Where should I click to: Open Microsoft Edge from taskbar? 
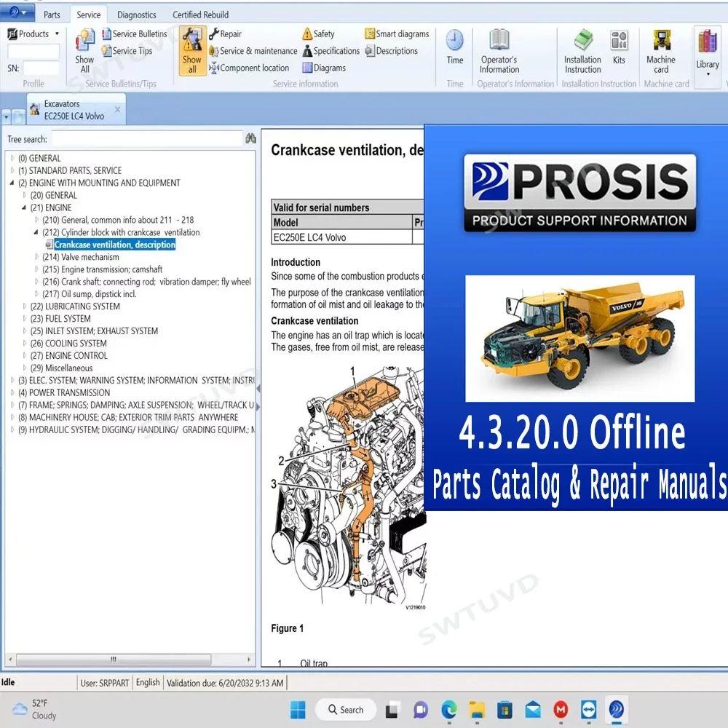[449, 709]
